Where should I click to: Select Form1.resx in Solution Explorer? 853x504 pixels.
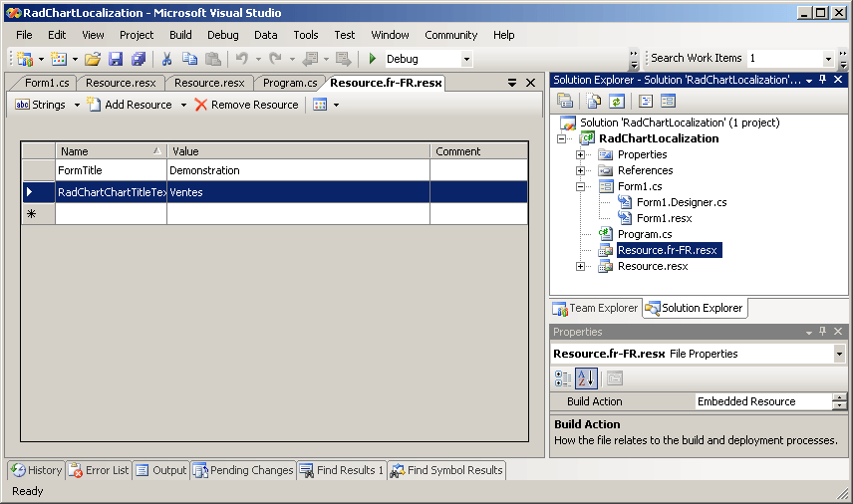pos(665,218)
